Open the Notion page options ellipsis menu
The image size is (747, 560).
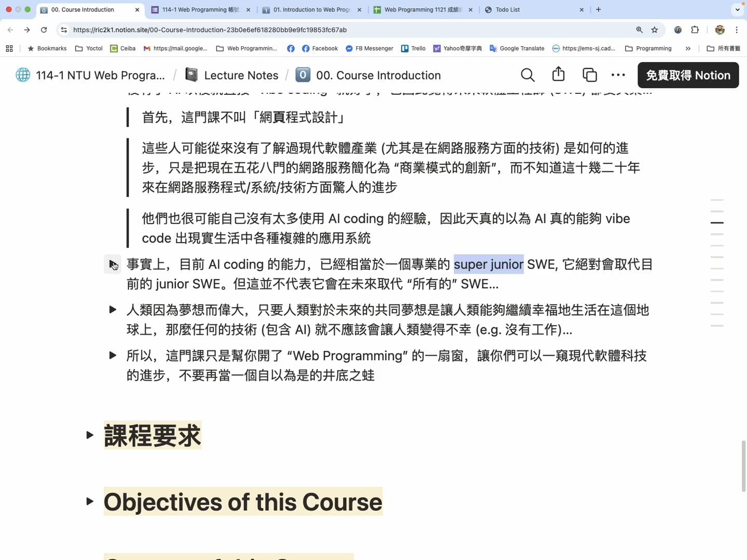tap(618, 75)
